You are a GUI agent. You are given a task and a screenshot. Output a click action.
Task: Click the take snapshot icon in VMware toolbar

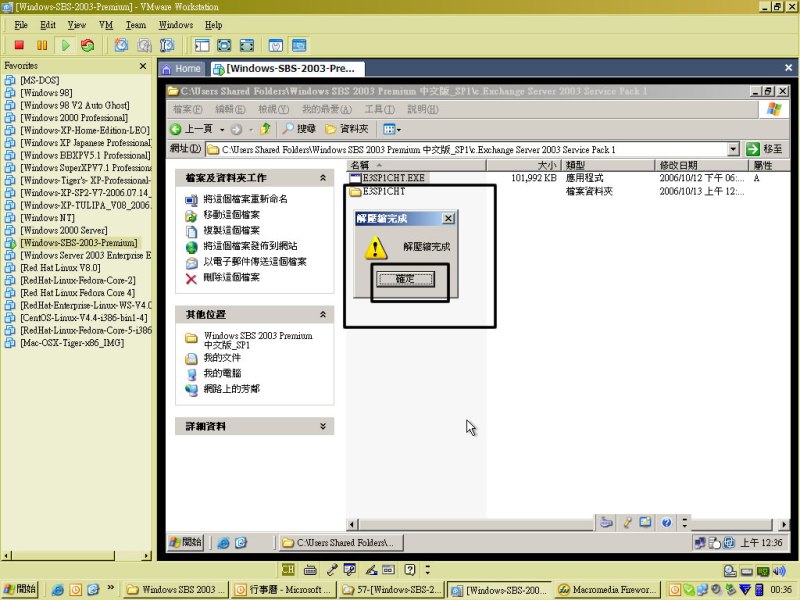click(x=121, y=45)
